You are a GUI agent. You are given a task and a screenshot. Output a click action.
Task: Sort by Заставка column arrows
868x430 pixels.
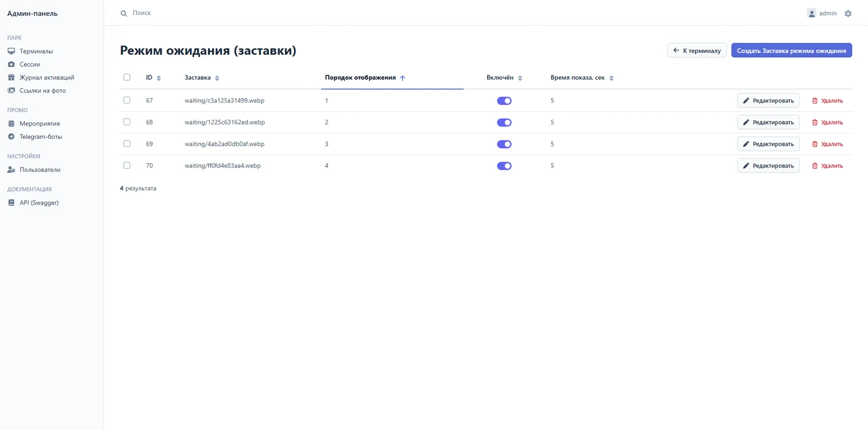(x=217, y=78)
